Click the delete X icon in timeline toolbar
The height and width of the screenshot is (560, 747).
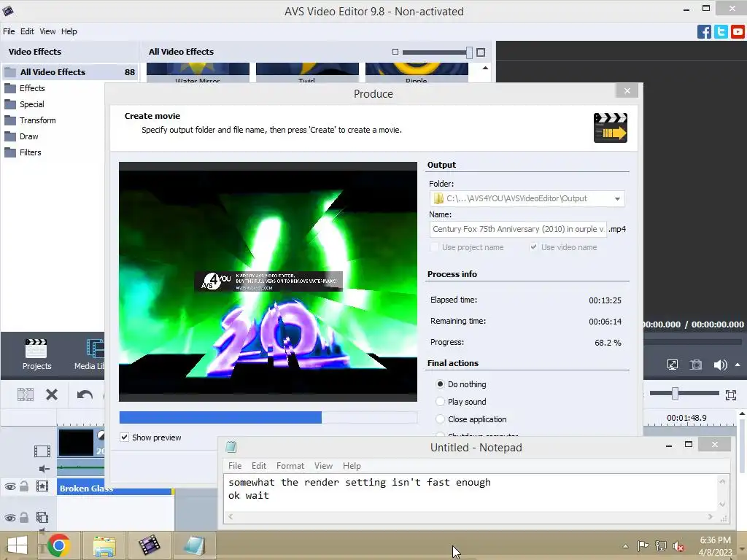coord(52,394)
